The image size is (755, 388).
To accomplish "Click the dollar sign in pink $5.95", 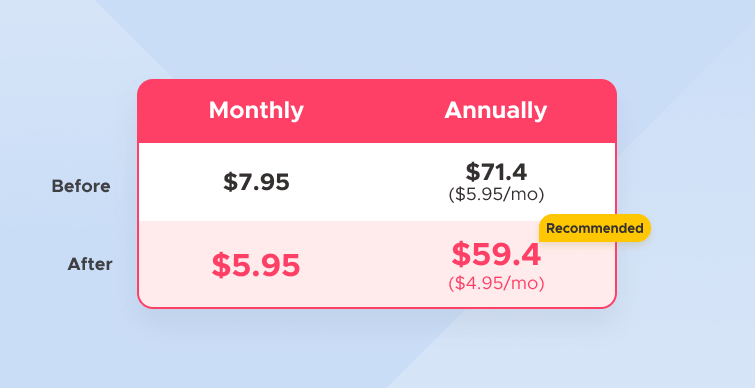I will click(x=221, y=265).
